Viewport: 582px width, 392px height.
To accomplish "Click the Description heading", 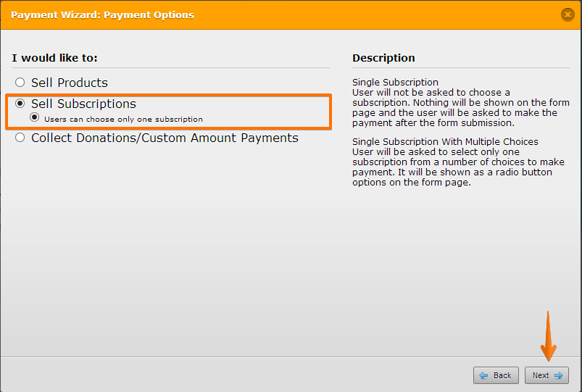I will pos(383,58).
